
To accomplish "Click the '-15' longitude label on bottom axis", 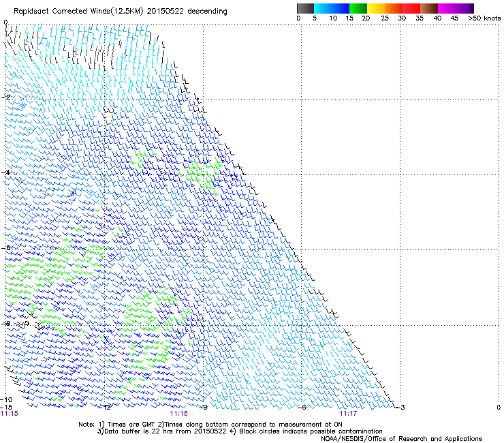I will 6,408.
